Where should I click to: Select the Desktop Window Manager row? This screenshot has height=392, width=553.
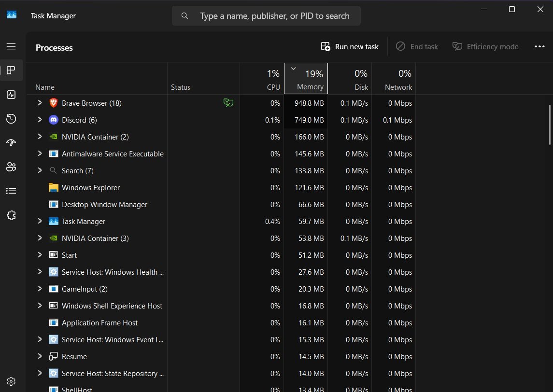click(221, 205)
